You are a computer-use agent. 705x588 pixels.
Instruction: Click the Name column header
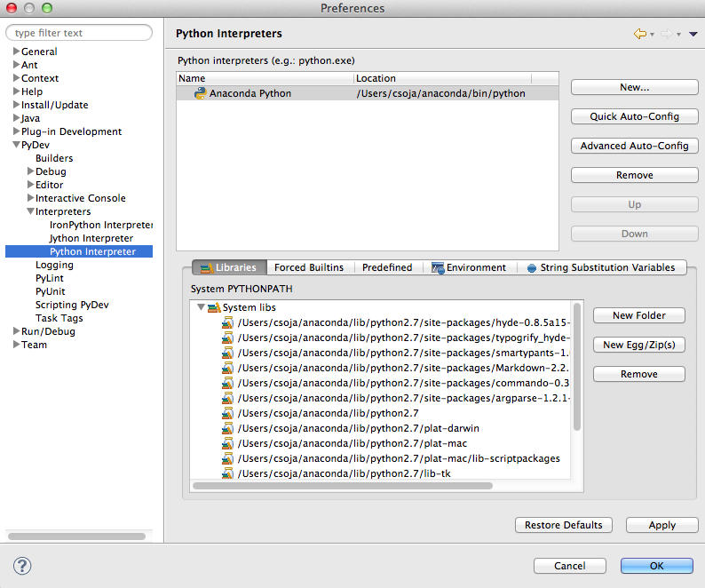(265, 78)
